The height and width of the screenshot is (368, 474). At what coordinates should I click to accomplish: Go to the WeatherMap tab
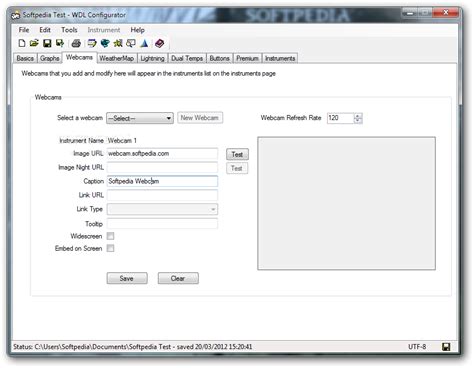click(117, 58)
